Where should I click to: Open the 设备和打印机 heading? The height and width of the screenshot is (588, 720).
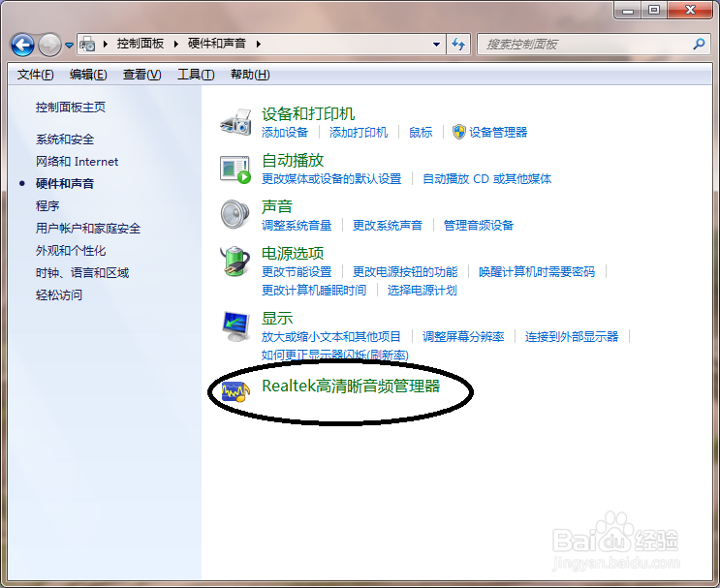tap(308, 114)
